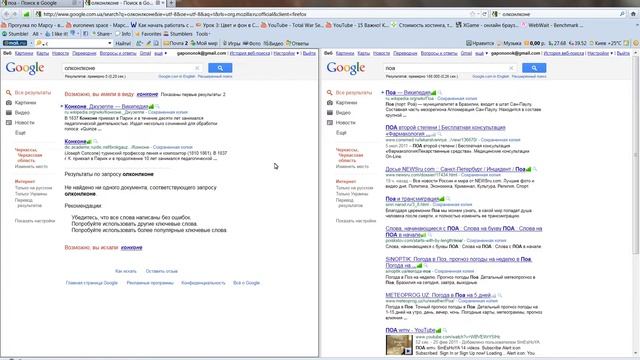
Task: Select Картинки in right Google sidebar
Action: [346, 103]
